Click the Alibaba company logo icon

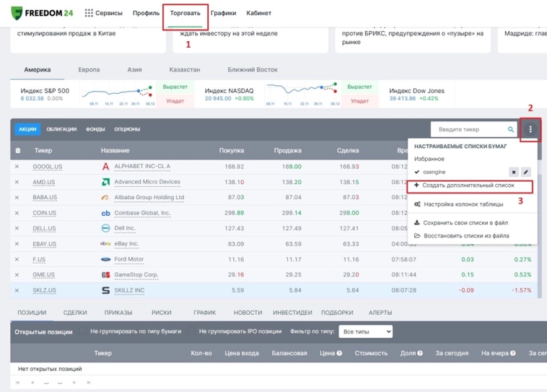click(x=105, y=197)
